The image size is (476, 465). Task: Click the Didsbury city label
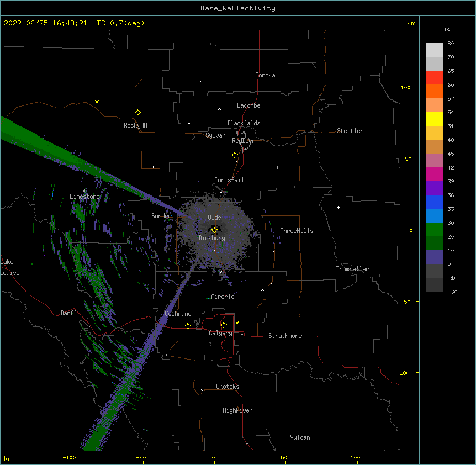pyautogui.click(x=212, y=238)
